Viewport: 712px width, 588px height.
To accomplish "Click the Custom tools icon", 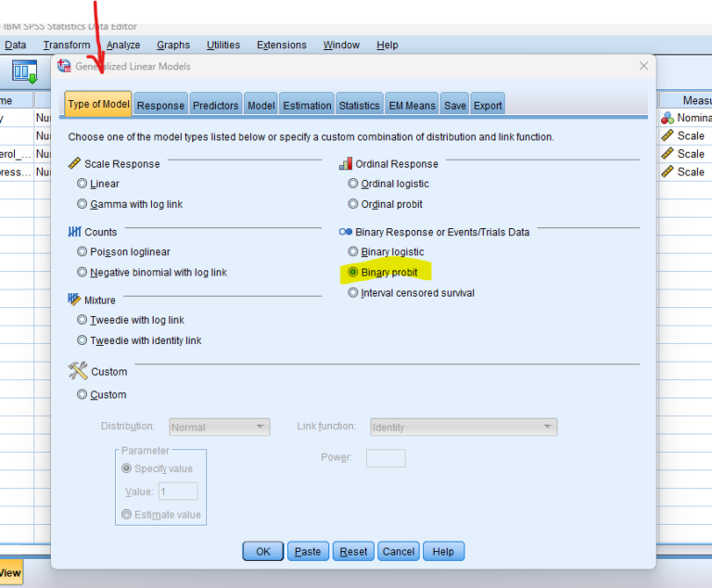I will (77, 371).
